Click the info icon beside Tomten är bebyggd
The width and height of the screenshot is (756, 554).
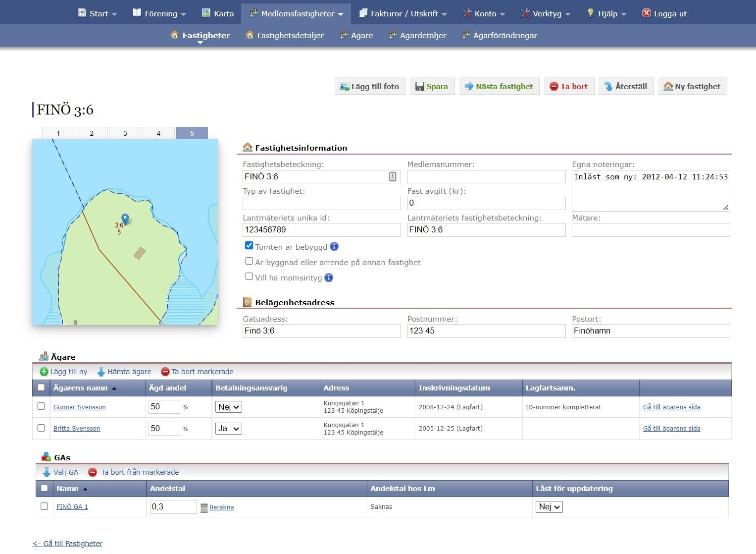334,247
